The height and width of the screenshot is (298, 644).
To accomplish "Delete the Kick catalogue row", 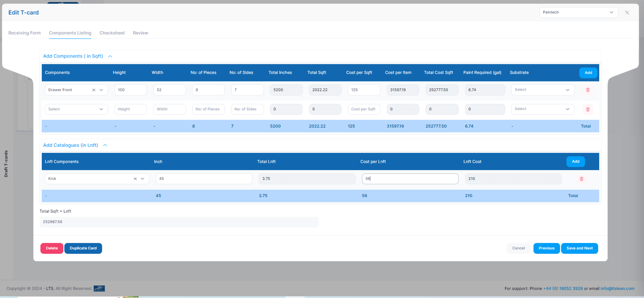I will (581, 179).
